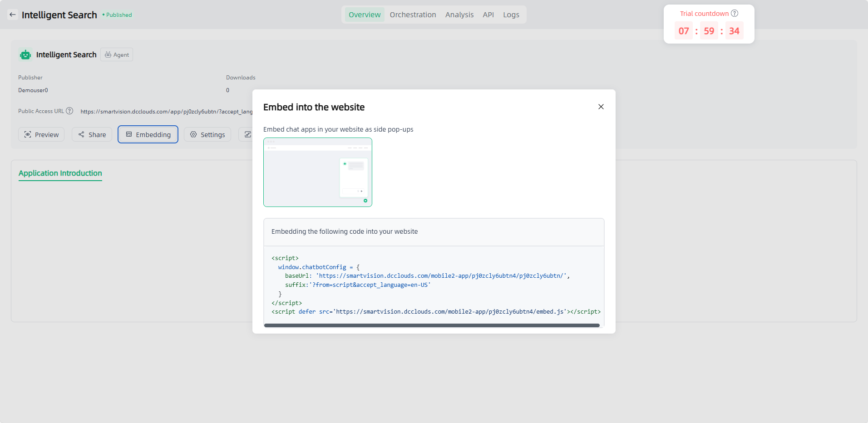This screenshot has width=868, height=423.
Task: Click the Agent type badge
Action: pos(117,55)
